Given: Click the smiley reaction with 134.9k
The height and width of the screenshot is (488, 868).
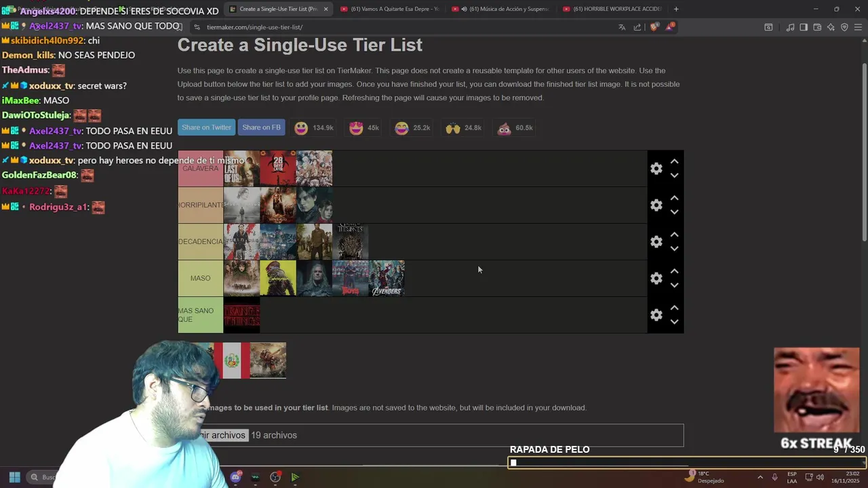Looking at the screenshot, I should (314, 128).
